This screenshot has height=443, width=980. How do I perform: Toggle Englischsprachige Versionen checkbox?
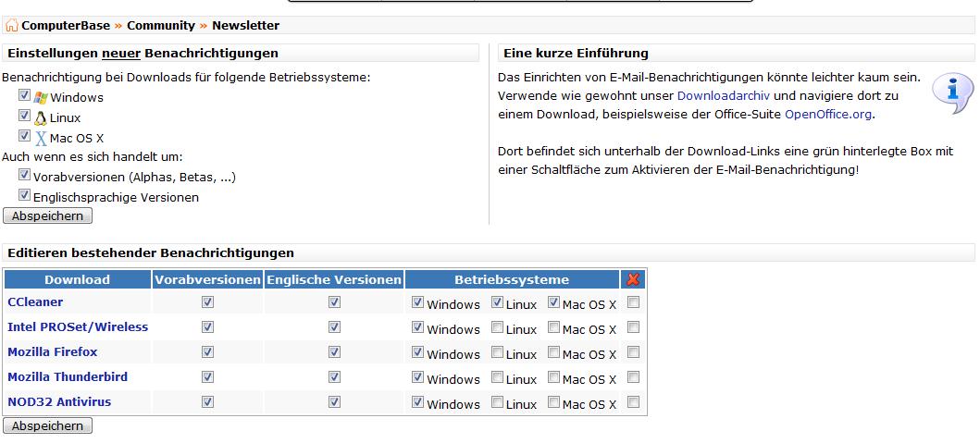pos(24,194)
